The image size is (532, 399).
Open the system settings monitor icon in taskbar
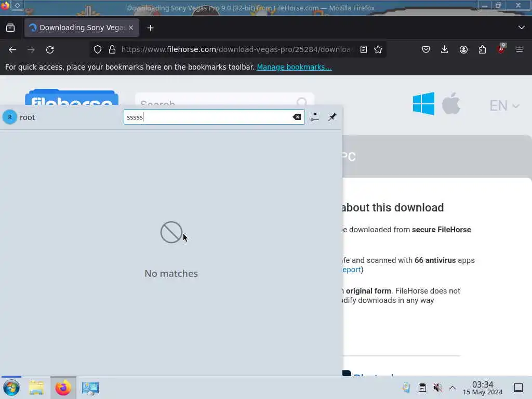pos(90,388)
